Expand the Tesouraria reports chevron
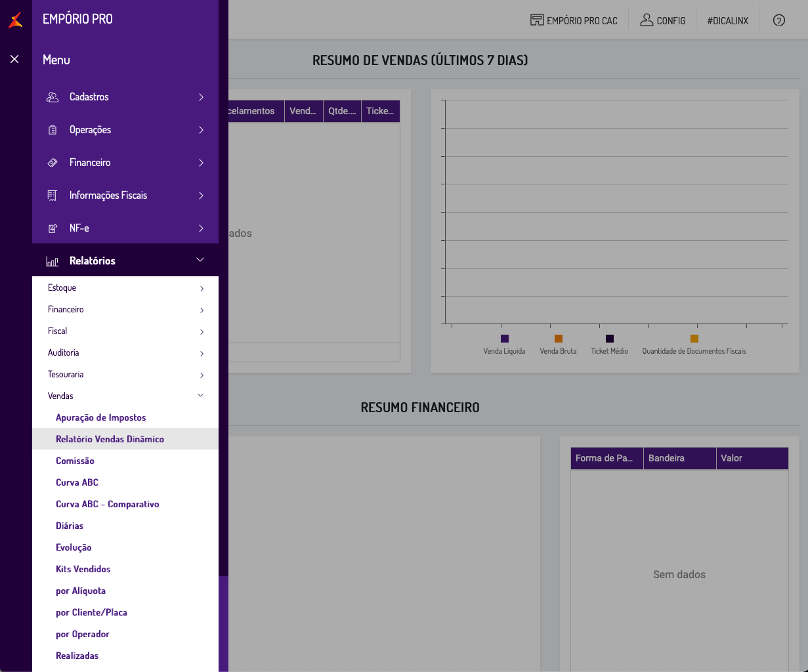 coord(202,375)
